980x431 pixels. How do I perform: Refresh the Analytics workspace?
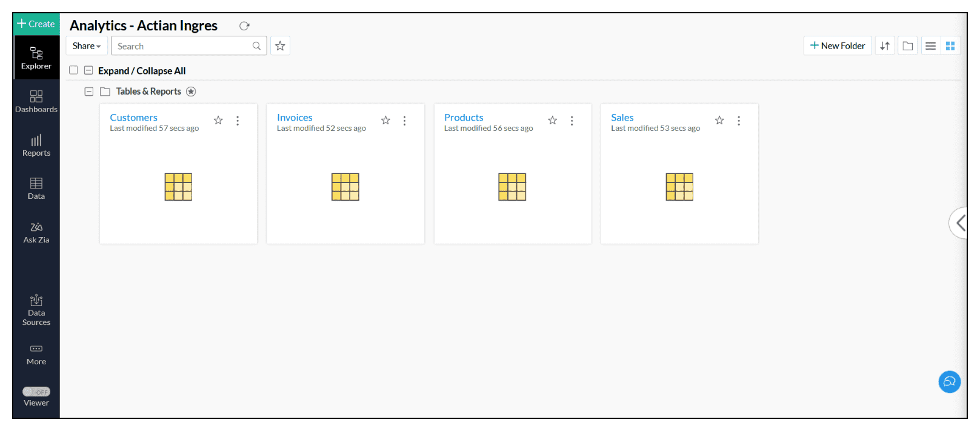pyautogui.click(x=244, y=26)
